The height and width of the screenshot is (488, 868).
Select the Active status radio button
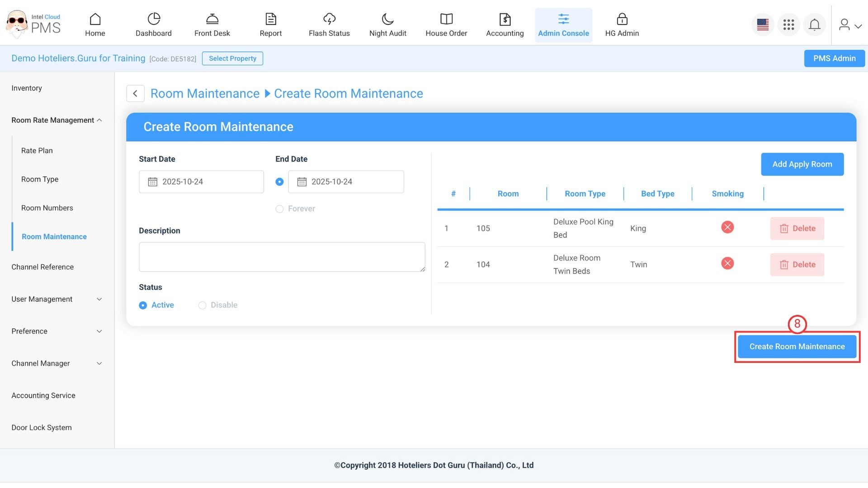(143, 305)
